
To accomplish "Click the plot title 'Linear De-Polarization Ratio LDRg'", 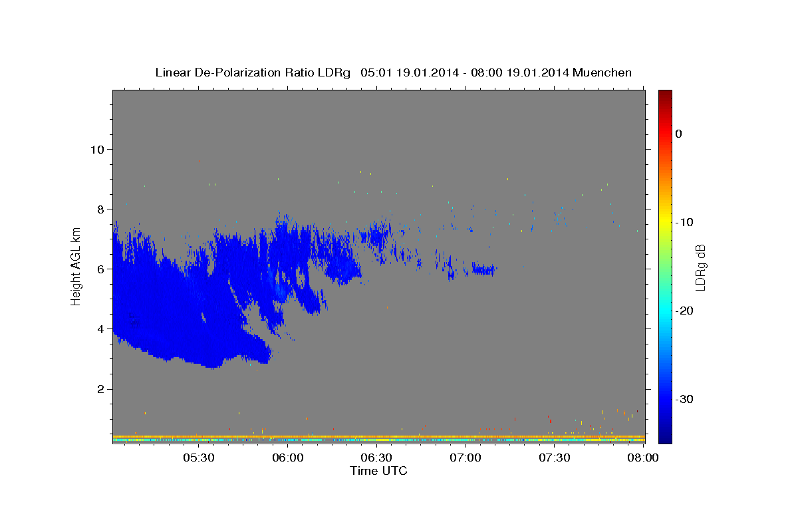I will [x=252, y=72].
